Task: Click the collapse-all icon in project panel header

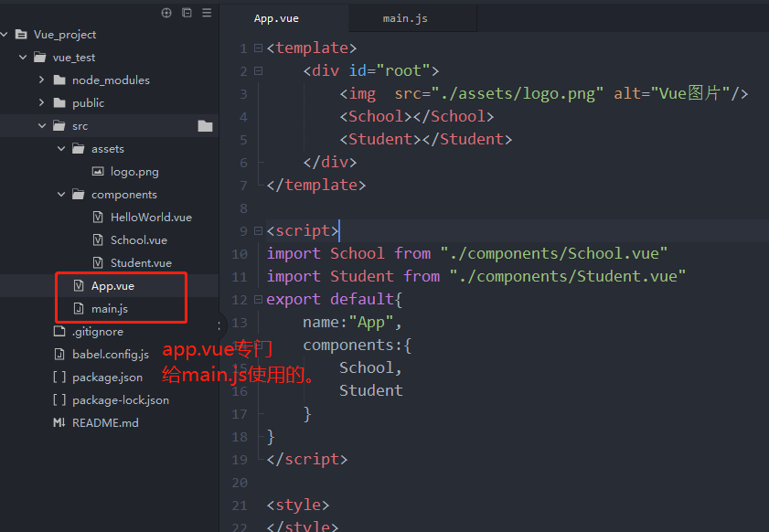Action: coord(187,13)
